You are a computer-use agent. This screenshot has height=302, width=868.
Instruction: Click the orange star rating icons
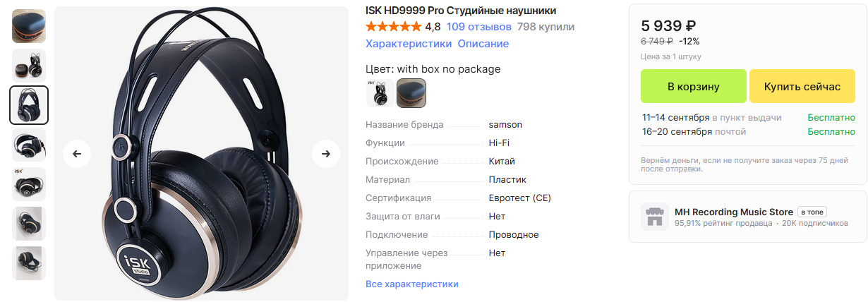[393, 27]
